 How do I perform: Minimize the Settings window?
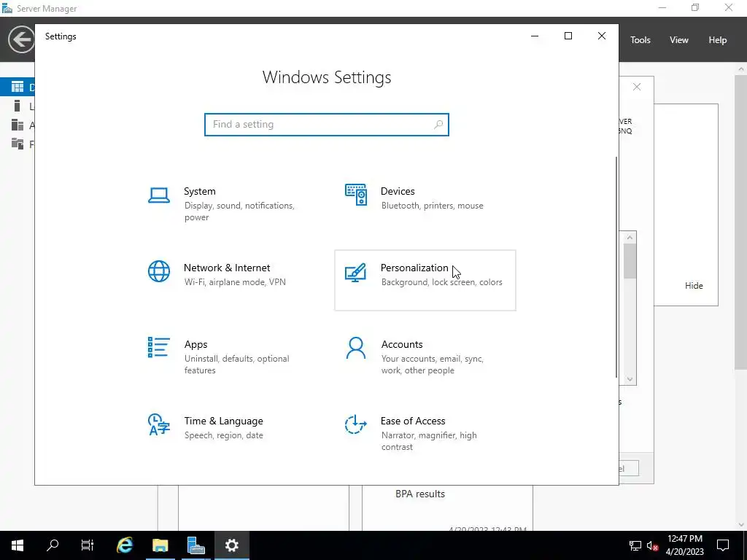click(535, 36)
